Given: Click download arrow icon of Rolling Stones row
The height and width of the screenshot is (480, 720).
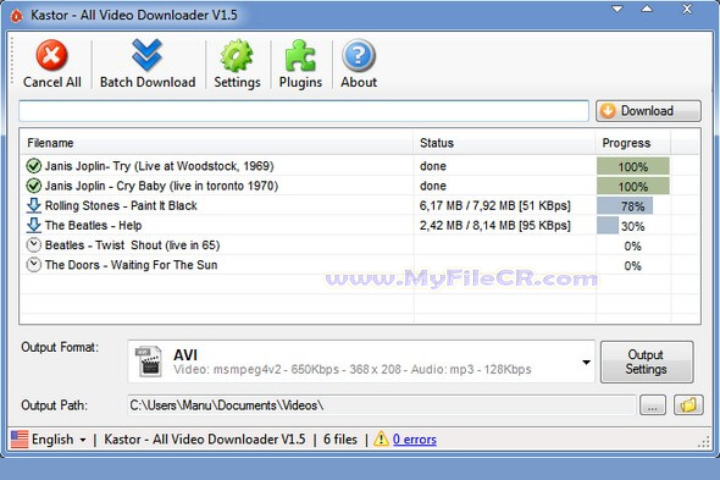Looking at the screenshot, I should [x=34, y=205].
